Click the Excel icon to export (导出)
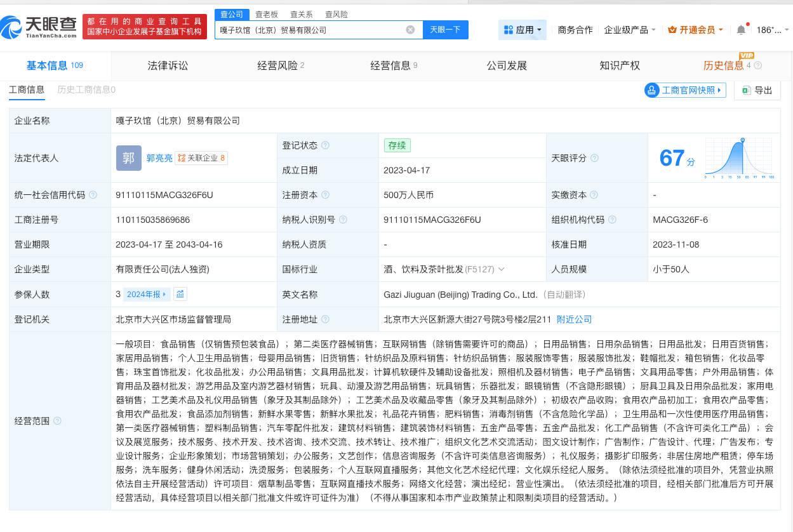 point(747,90)
